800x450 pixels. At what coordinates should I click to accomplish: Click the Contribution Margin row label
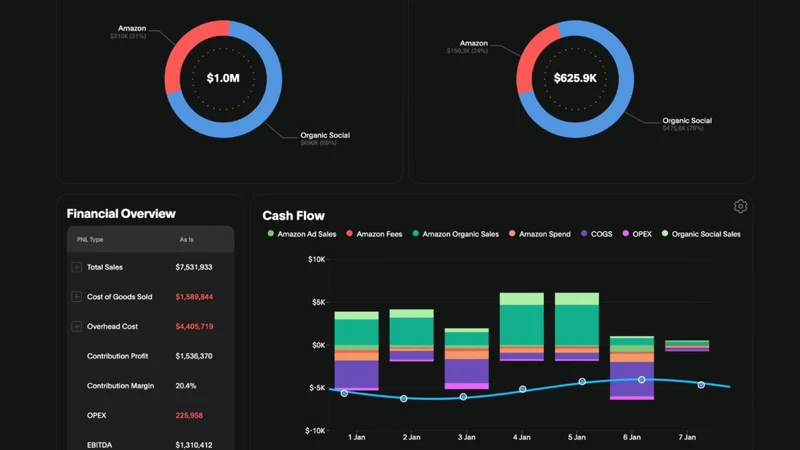click(x=120, y=386)
